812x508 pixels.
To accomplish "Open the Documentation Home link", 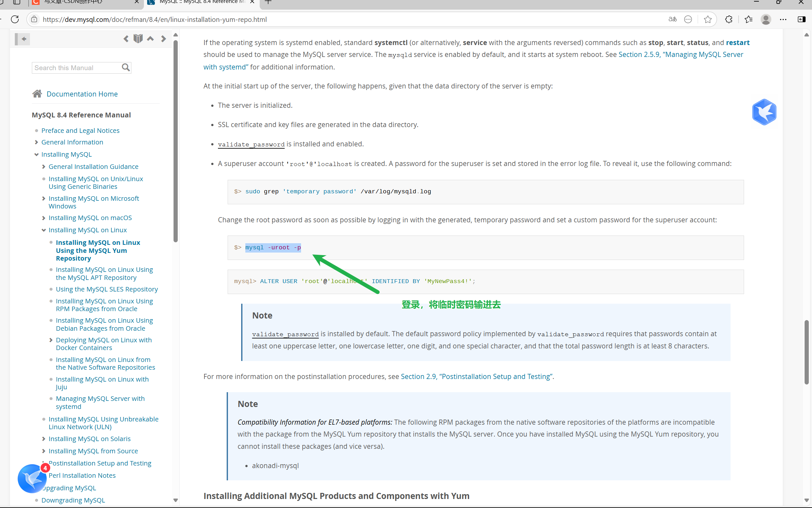I will tap(82, 94).
